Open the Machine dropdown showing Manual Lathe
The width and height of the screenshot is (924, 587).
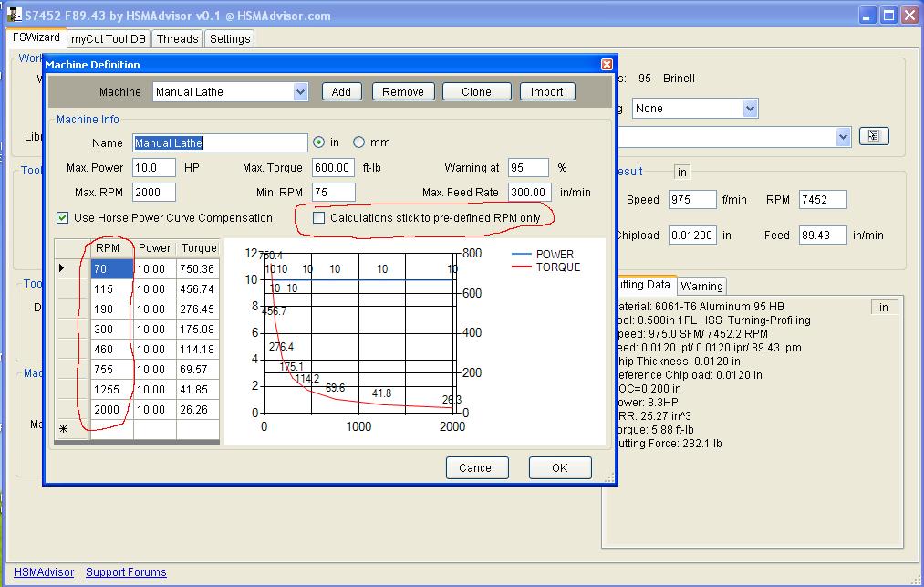(300, 91)
